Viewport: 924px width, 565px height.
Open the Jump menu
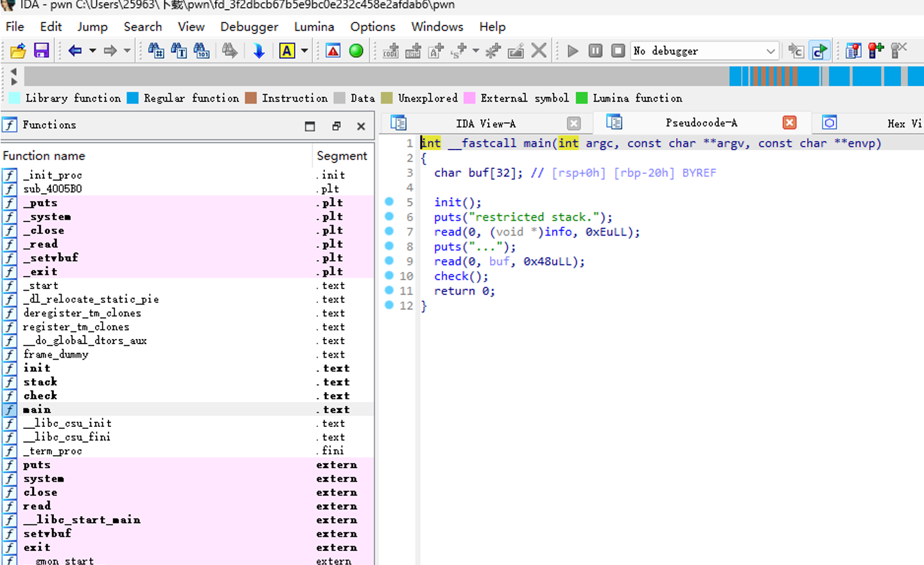click(92, 26)
